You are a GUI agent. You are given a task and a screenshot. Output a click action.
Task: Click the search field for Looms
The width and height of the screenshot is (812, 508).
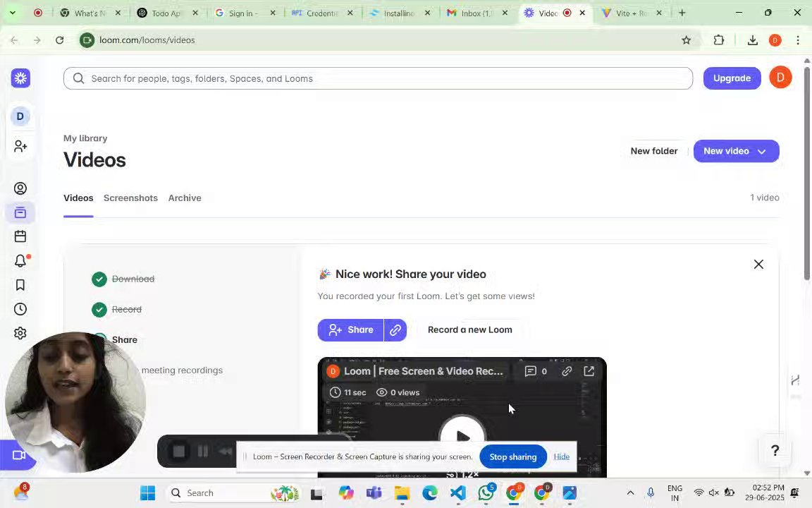(378, 78)
